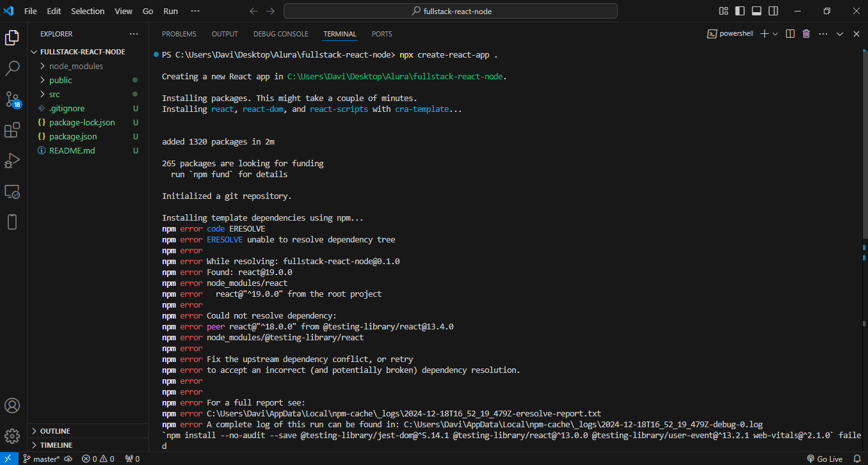Open the Run menu
This screenshot has height=465, width=868.
click(x=171, y=11)
